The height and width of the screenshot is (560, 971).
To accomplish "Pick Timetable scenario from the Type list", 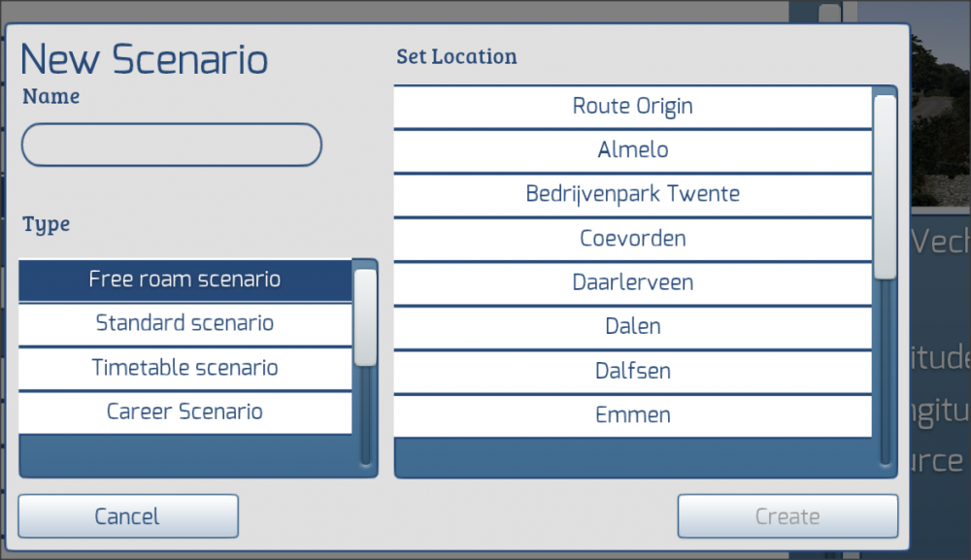I will pos(184,368).
